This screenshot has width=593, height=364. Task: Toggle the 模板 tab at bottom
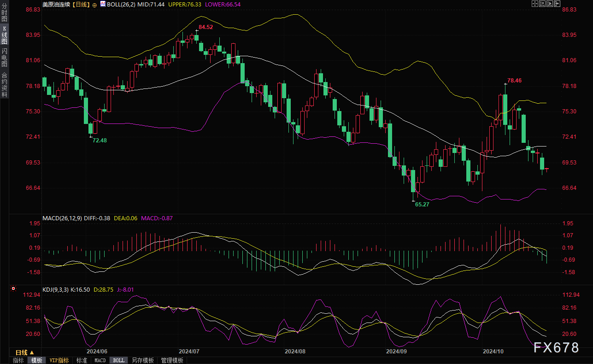click(x=36, y=360)
